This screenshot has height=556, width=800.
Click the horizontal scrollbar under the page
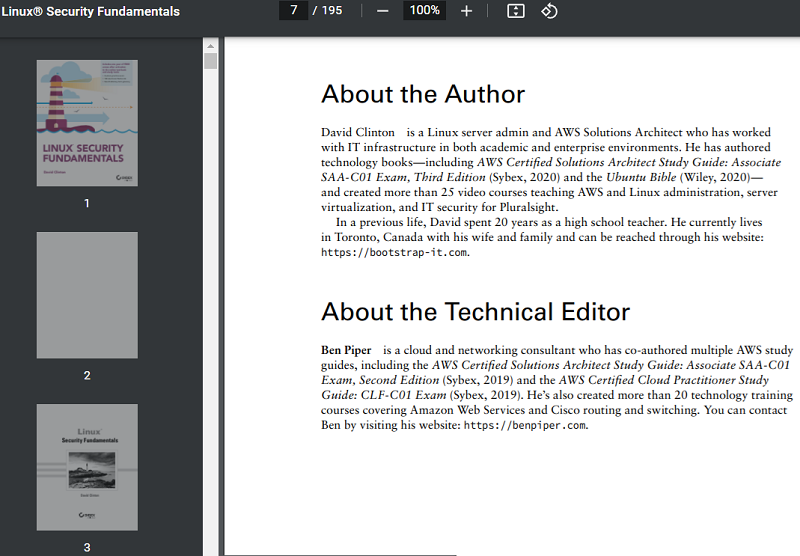point(340,553)
